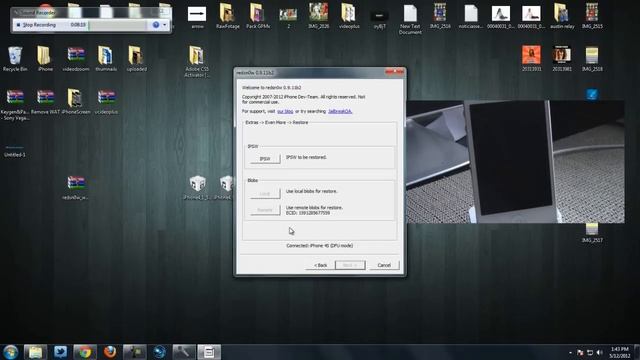640x360 pixels.
Task: Show hidden system tray icons
Action: tap(570, 352)
